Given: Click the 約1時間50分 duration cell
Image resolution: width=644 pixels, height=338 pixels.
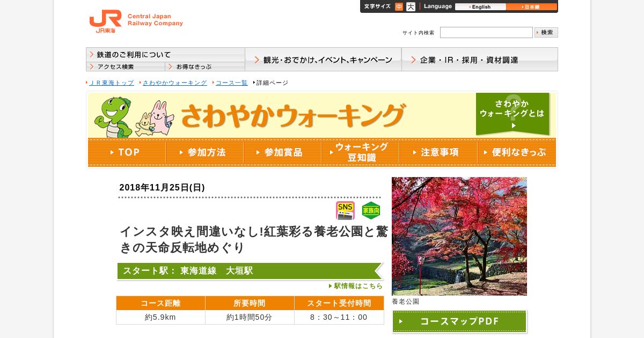Looking at the screenshot, I should click(250, 317).
